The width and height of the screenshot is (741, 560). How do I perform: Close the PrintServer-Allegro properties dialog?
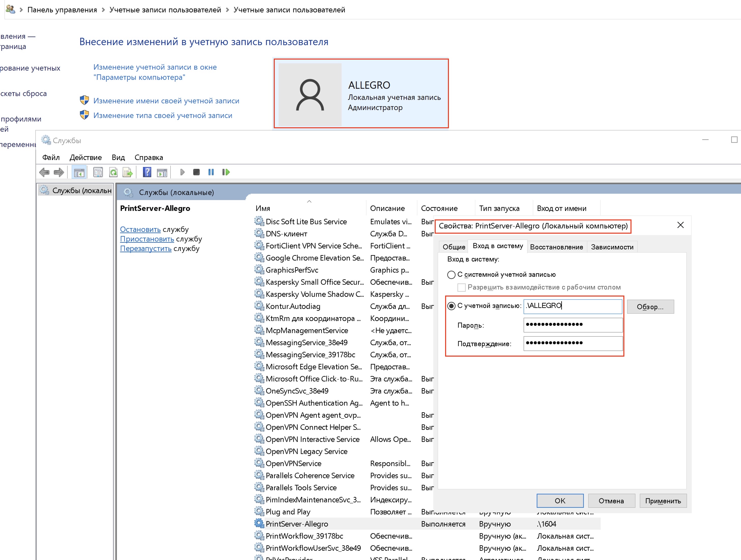click(x=680, y=225)
